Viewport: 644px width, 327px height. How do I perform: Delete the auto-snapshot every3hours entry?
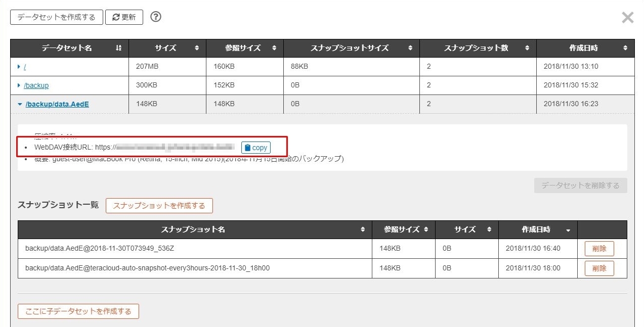(599, 268)
